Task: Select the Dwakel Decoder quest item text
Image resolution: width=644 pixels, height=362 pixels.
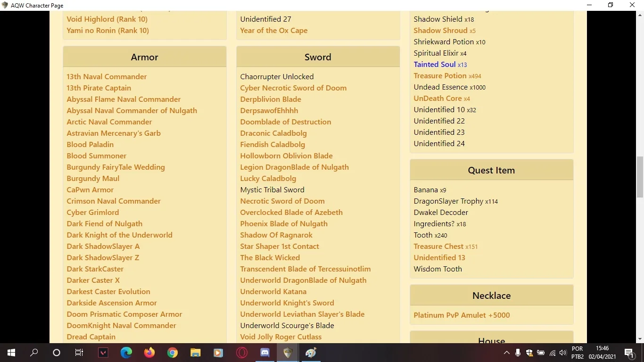Action: click(441, 213)
